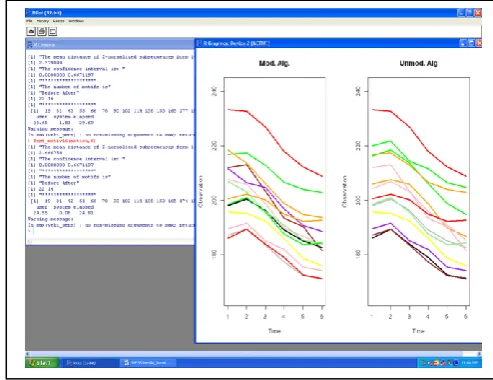This screenshot has height=380, width=493.
Task: Click the R icon in console title bar
Action: click(x=30, y=44)
